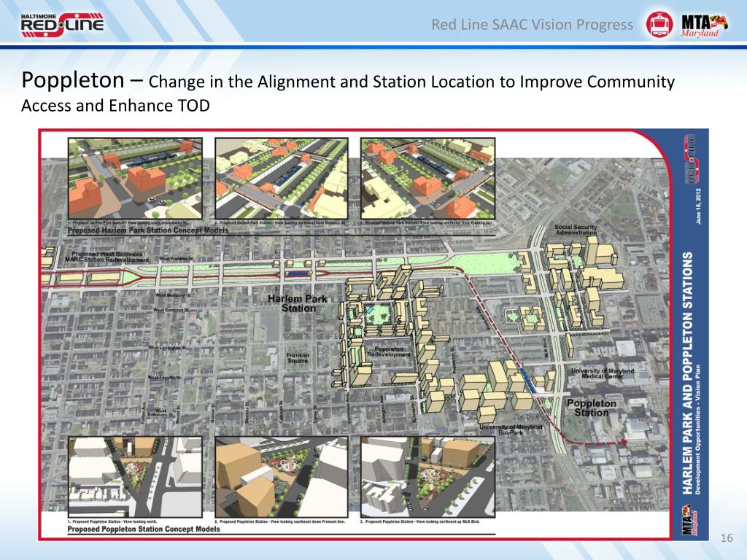Click the 'West Lexington St.' street label
This screenshot has width=747, height=560.
(x=169, y=348)
